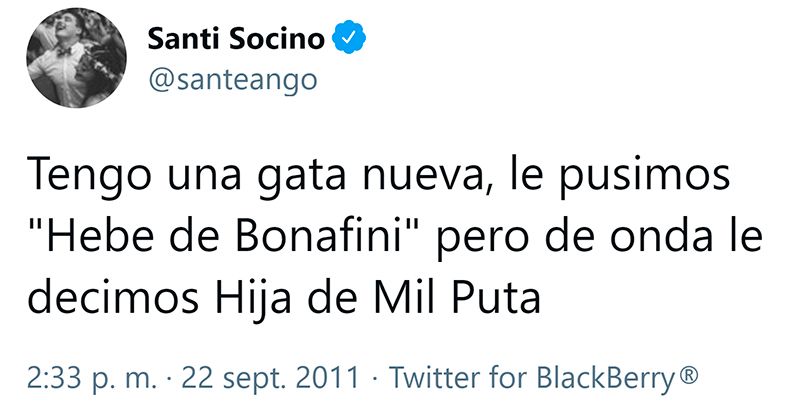The width and height of the screenshot is (800, 402).
Task: Click the word "BlackBerry" in the footer
Action: [606, 379]
